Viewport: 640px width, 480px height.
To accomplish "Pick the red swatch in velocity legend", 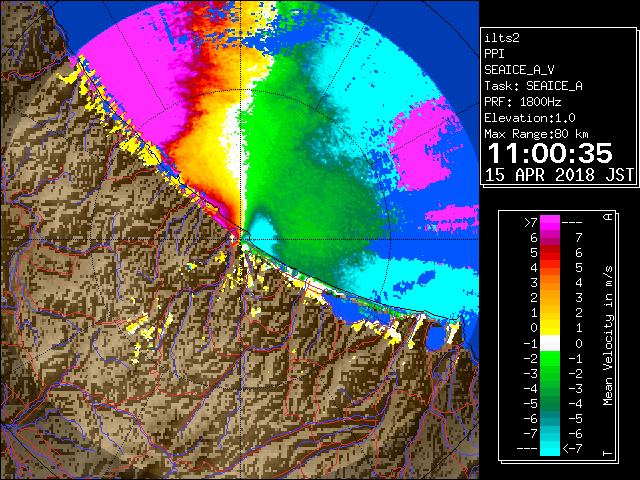I will [x=550, y=253].
